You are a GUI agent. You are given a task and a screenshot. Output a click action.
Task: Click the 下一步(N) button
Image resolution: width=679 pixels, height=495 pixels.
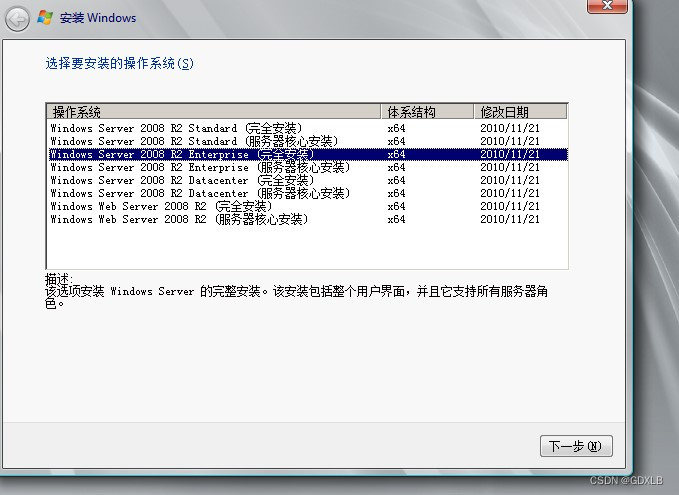coord(576,446)
